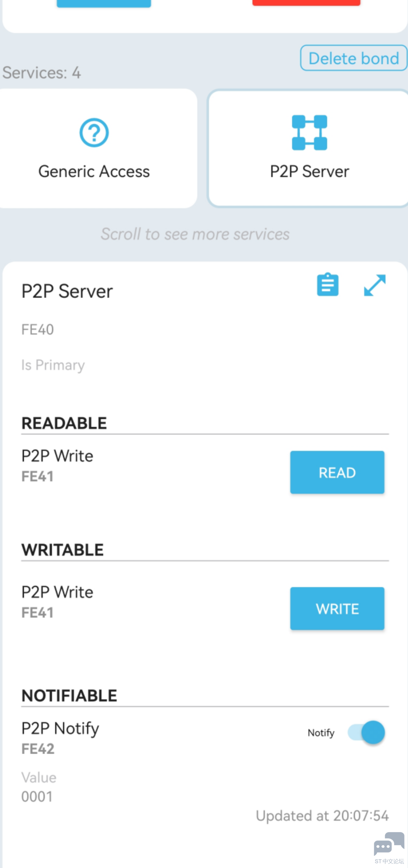Select the P2P Server service card
This screenshot has width=408, height=868.
coord(308,148)
